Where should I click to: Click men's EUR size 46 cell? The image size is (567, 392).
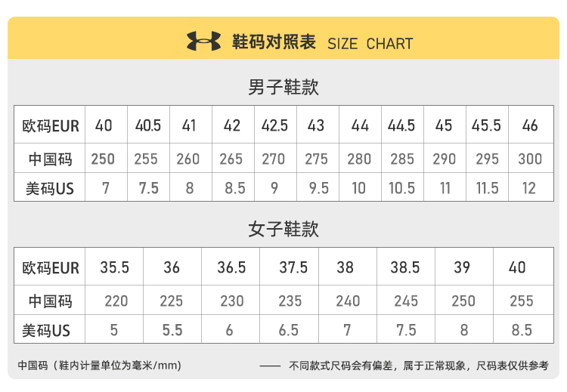(x=530, y=125)
